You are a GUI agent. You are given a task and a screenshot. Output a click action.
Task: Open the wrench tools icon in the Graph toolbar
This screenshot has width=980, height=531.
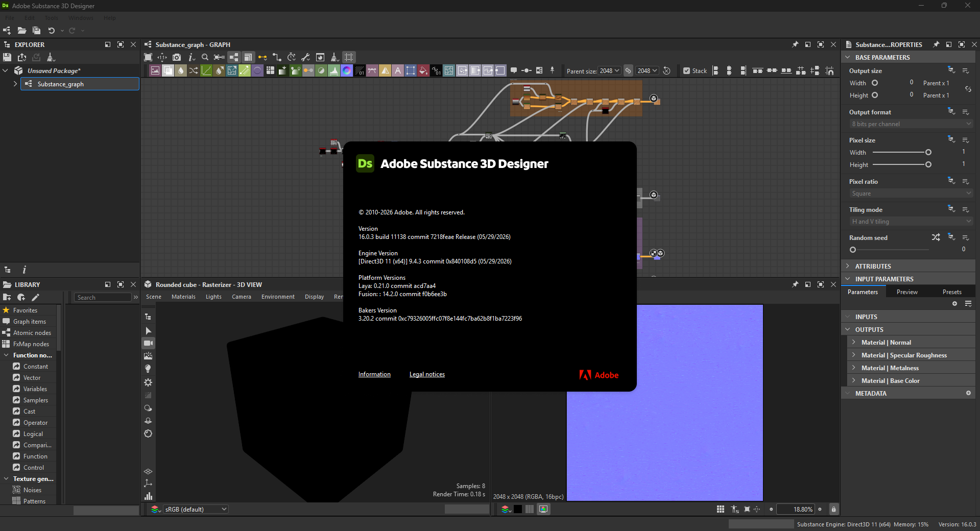coord(305,57)
